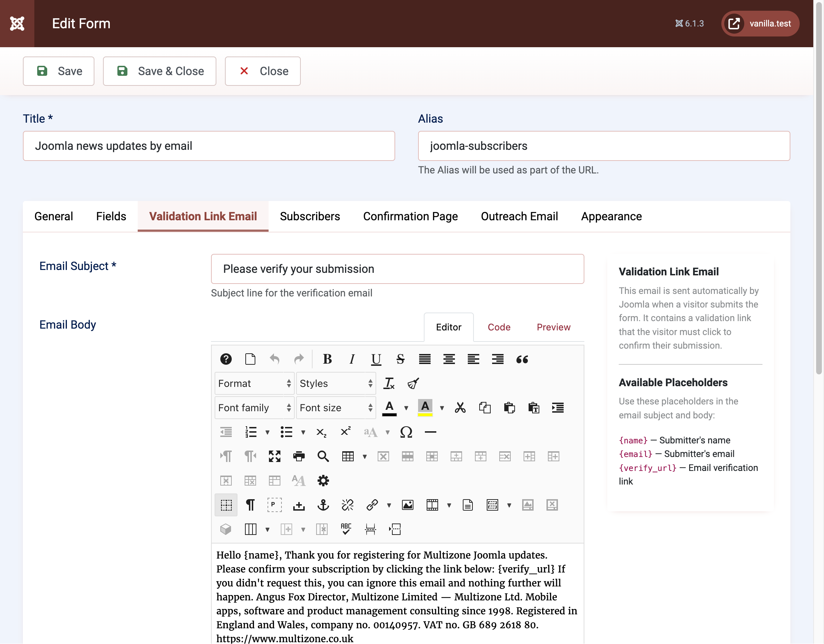824x644 pixels.
Task: Justify text alignment
Action: tap(425, 359)
